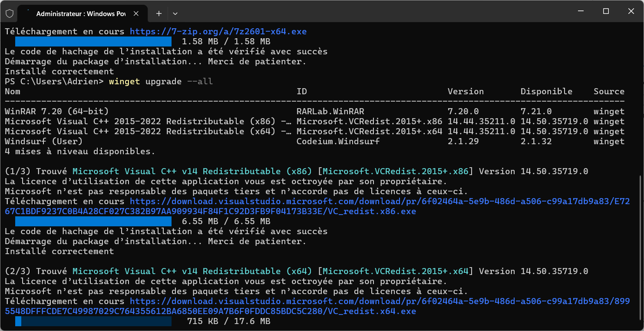The height and width of the screenshot is (331, 644).
Task: Click the administrator shield icon in title bar
Action: pos(9,13)
